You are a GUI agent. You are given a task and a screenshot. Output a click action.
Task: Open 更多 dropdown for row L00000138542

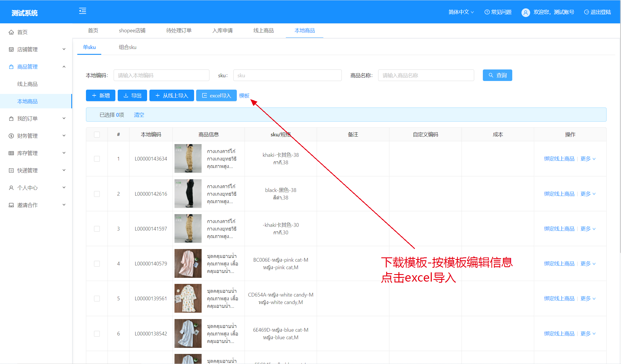tap(588, 334)
